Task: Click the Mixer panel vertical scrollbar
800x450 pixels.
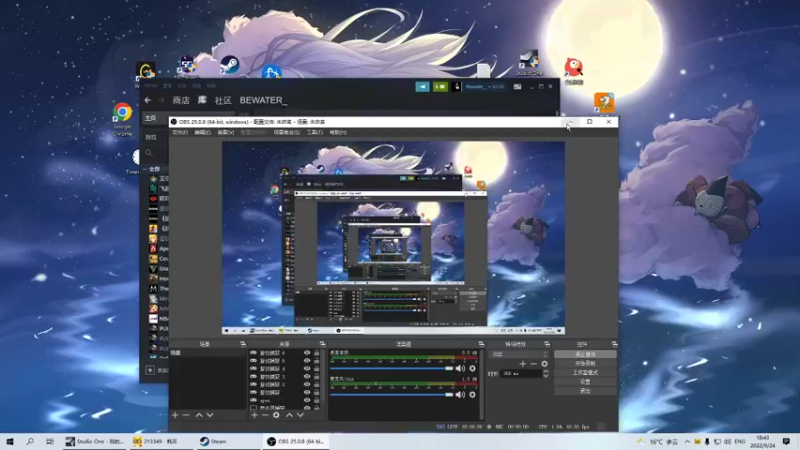Action: click(x=482, y=385)
